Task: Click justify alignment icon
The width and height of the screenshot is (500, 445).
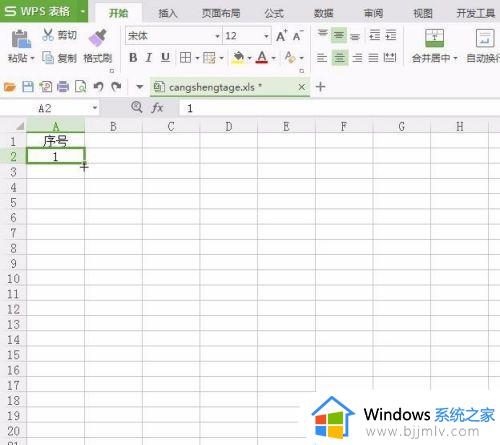Action: tap(373, 58)
